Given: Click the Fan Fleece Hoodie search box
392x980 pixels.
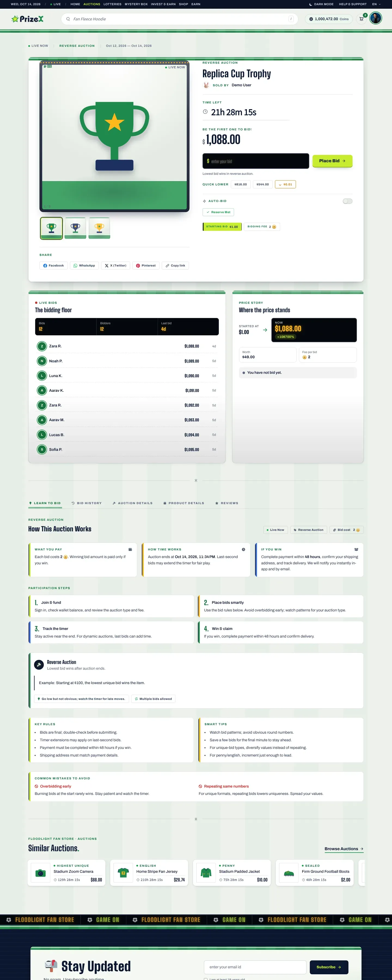Looking at the screenshot, I should [x=179, y=19].
